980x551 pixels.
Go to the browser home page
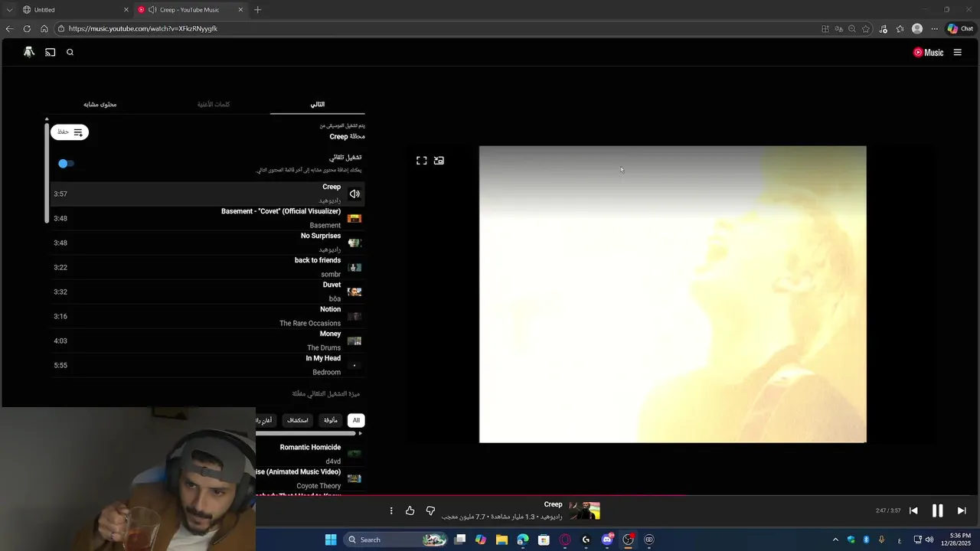coord(44,28)
